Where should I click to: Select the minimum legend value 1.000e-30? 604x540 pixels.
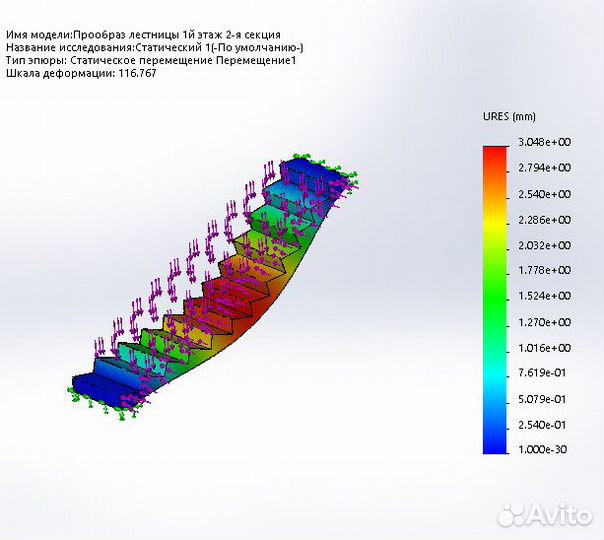click(x=543, y=450)
